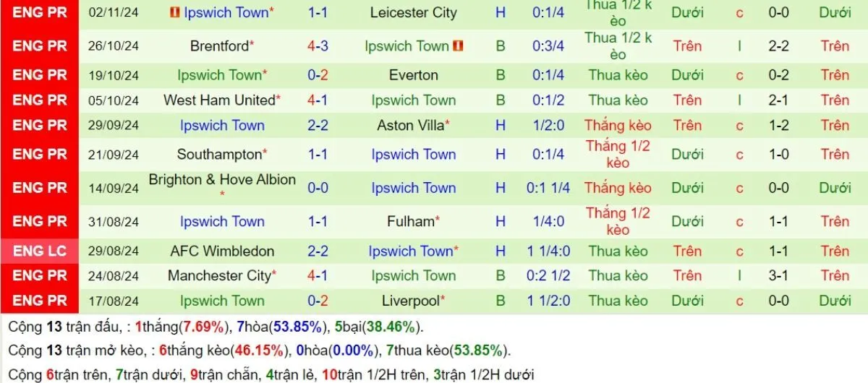Screen dimensions: 868x383
Task: Click Ipswich Town in the Liverpool row
Action: coord(222,301)
